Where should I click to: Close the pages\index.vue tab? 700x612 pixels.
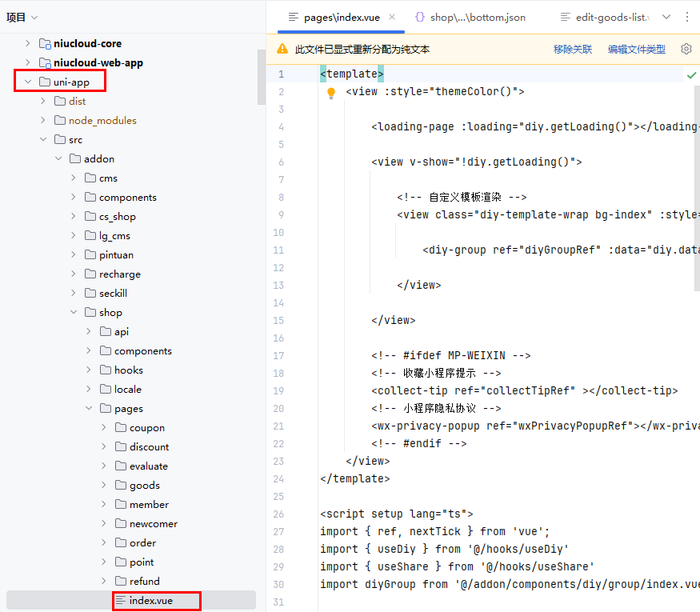coord(392,17)
